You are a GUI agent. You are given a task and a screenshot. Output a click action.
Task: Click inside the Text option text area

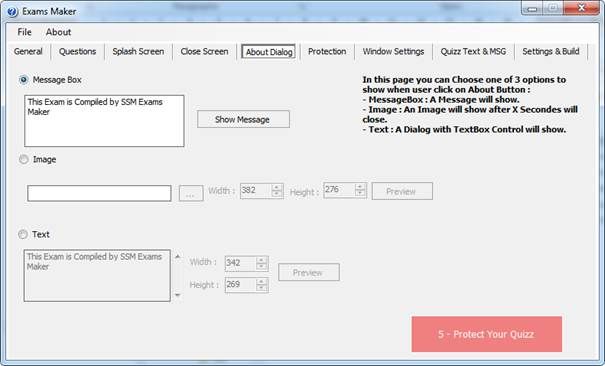point(97,275)
